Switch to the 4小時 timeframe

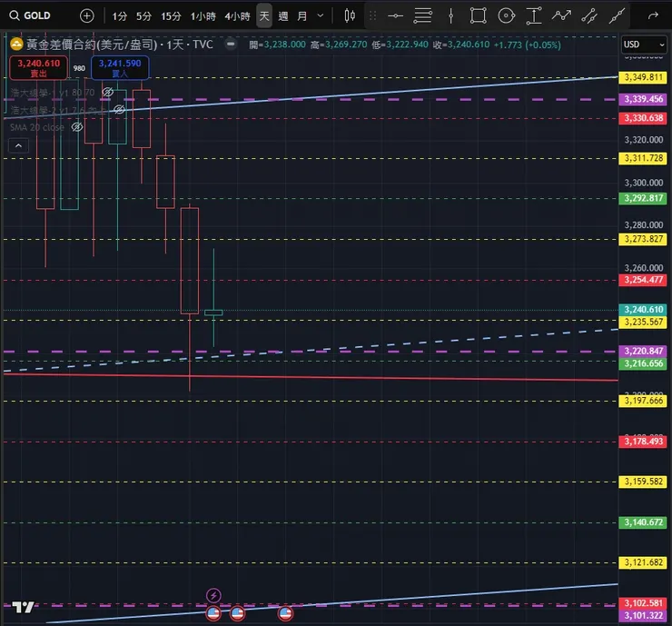(x=237, y=16)
